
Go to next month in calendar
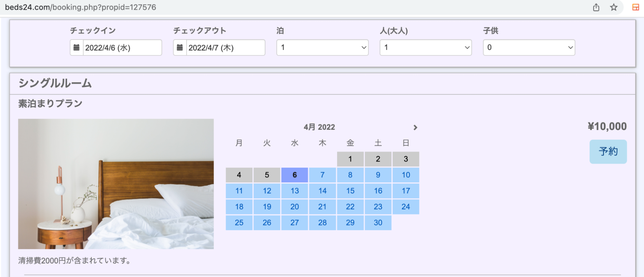415,128
